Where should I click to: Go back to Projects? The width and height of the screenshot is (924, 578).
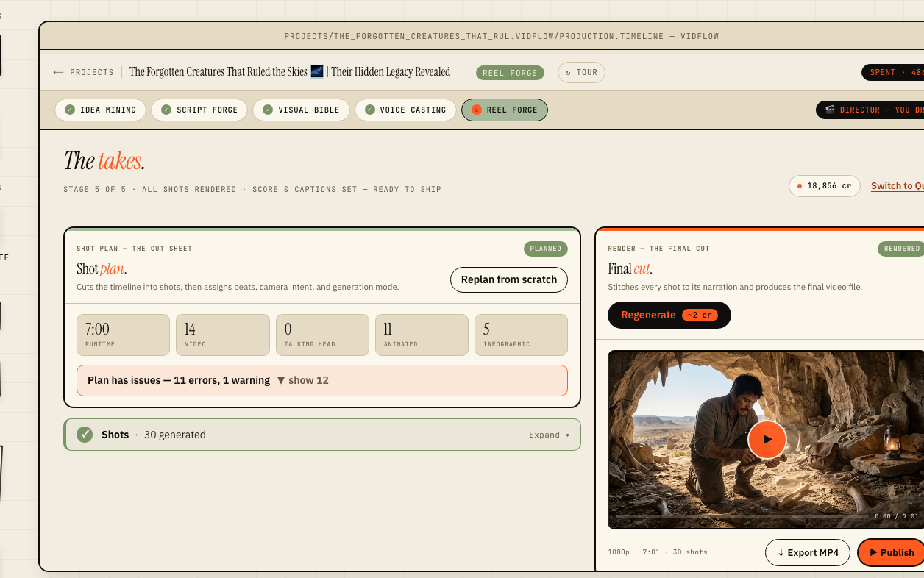click(83, 72)
